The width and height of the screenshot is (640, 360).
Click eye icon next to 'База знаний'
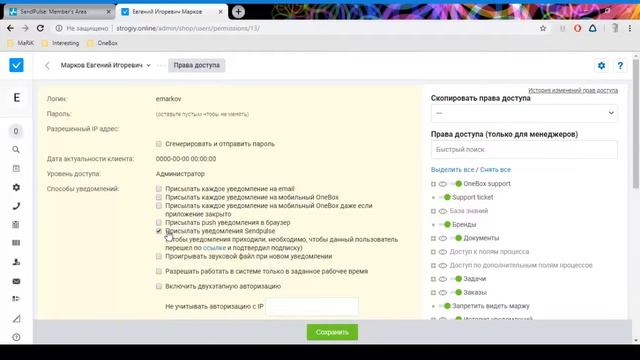coord(443,211)
